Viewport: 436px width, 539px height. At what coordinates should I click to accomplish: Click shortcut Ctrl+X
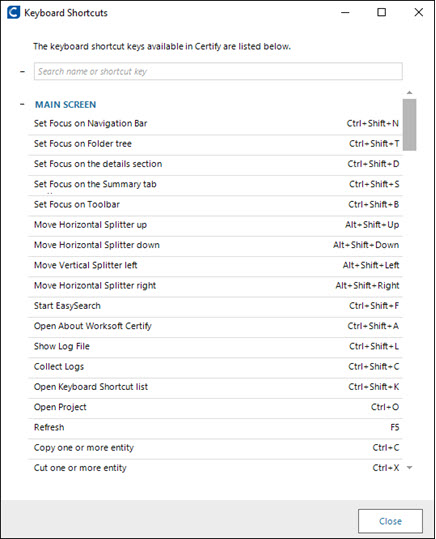[x=386, y=468]
